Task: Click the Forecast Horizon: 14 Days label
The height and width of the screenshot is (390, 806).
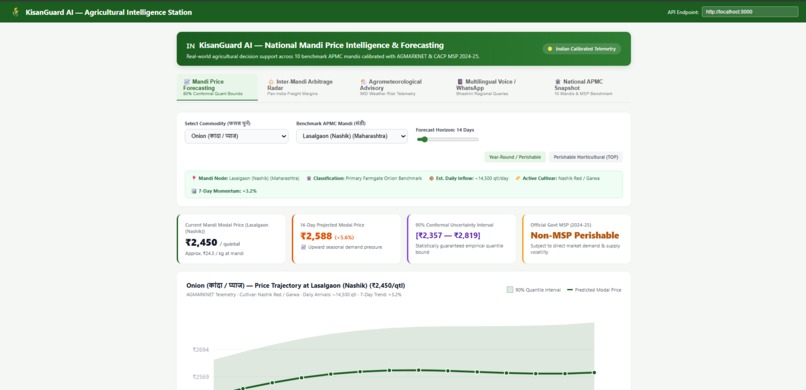Action: tap(445, 130)
